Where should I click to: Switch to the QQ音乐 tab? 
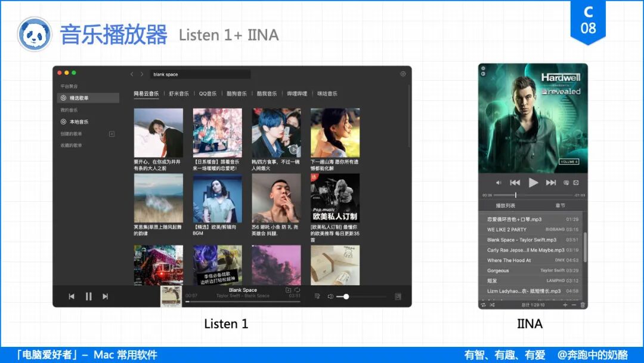click(x=208, y=94)
